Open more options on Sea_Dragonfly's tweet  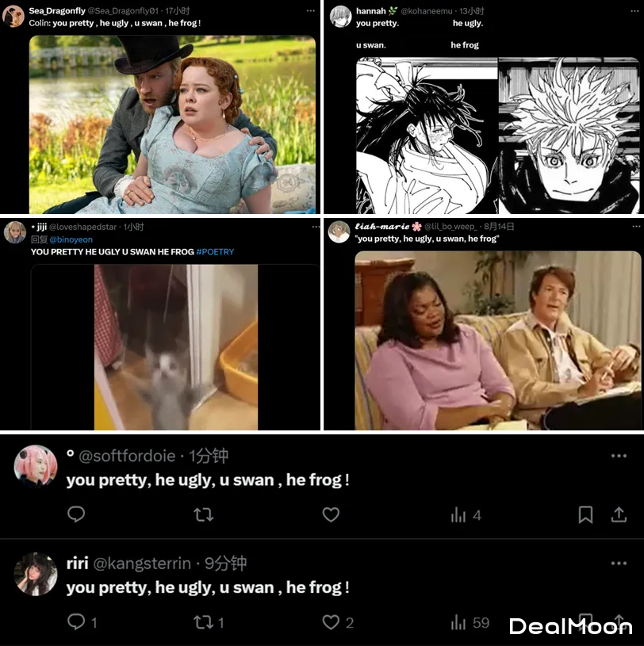coord(311,11)
